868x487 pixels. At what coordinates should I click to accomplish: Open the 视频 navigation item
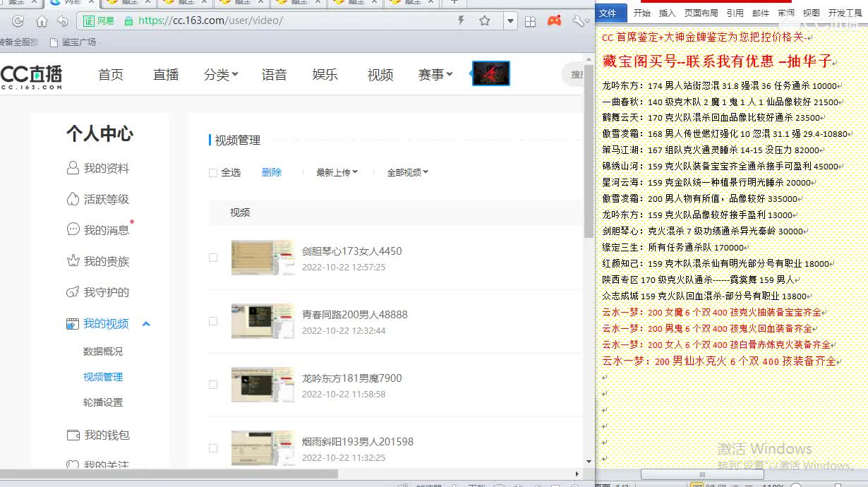point(380,74)
